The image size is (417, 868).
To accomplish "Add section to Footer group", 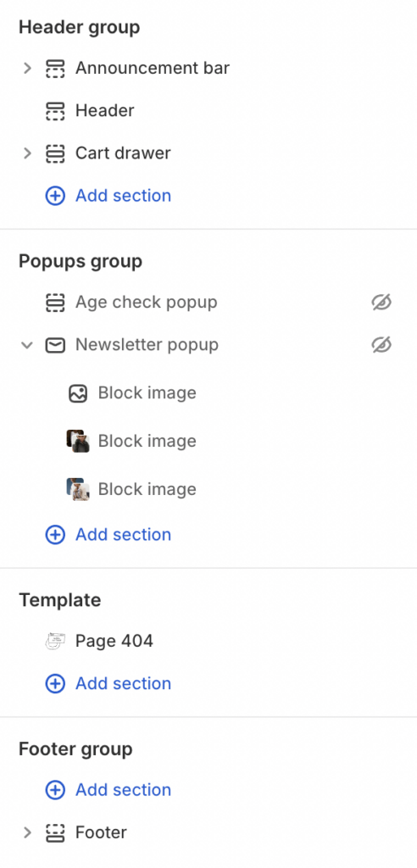I will [108, 791].
